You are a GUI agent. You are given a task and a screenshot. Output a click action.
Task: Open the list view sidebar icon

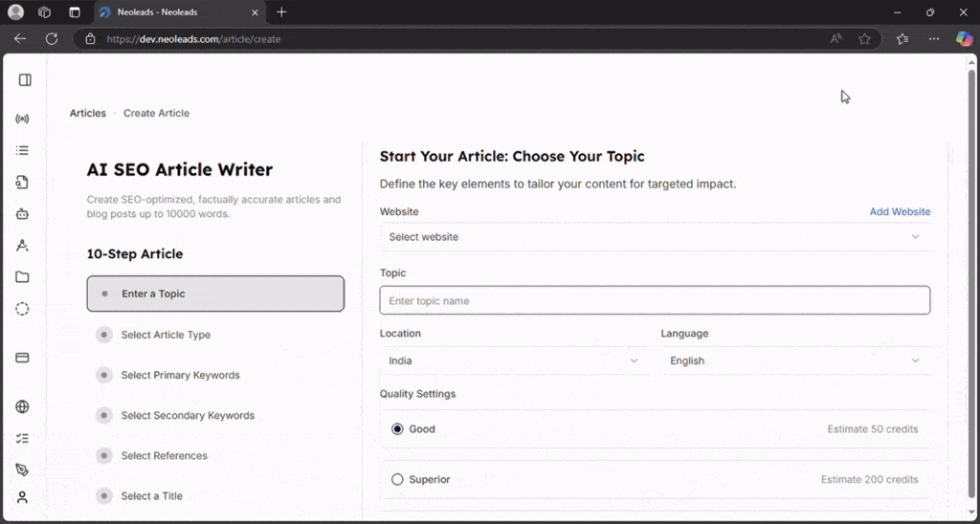coord(23,150)
